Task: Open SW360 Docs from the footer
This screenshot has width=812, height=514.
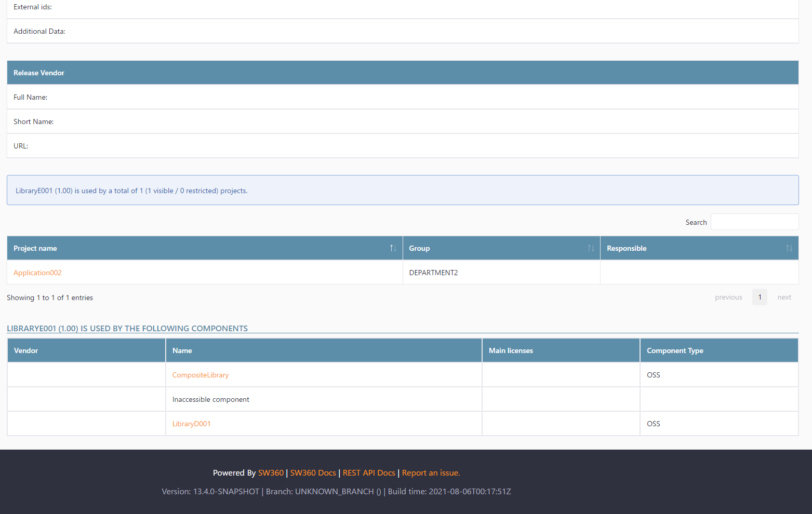Action: point(313,472)
